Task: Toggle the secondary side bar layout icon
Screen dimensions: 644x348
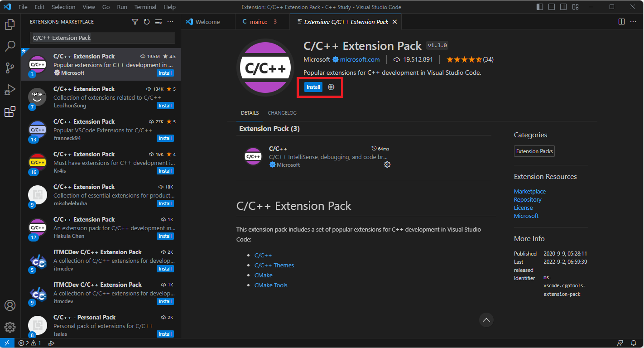Action: [563, 7]
